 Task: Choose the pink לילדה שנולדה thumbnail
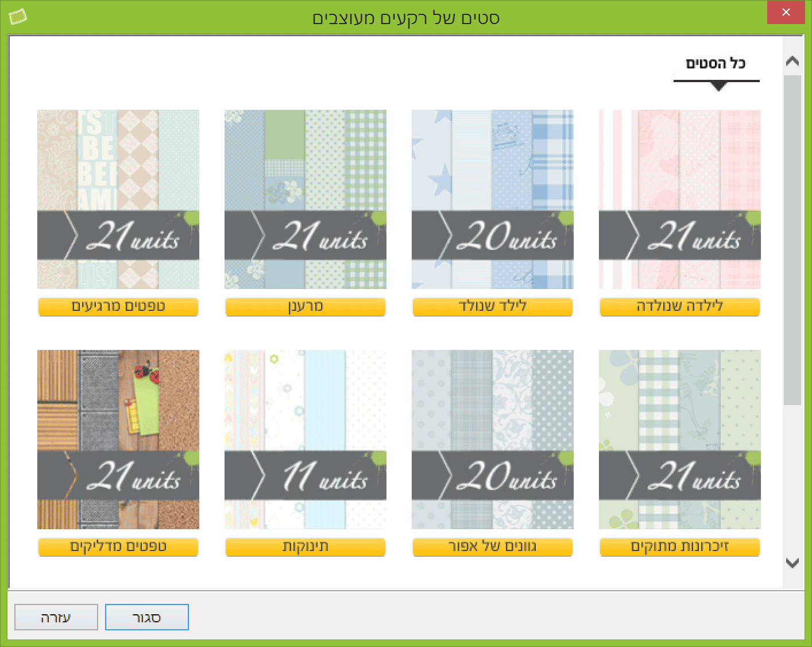point(680,199)
